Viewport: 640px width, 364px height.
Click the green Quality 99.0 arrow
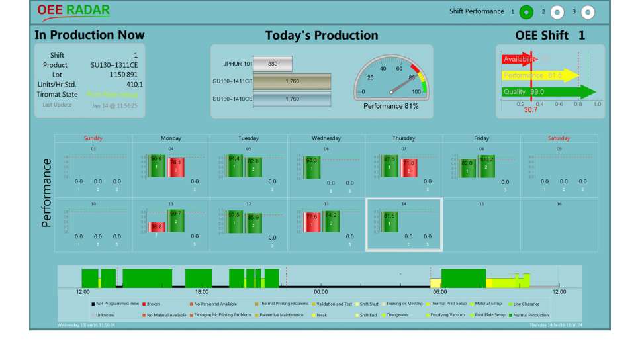pyautogui.click(x=549, y=92)
